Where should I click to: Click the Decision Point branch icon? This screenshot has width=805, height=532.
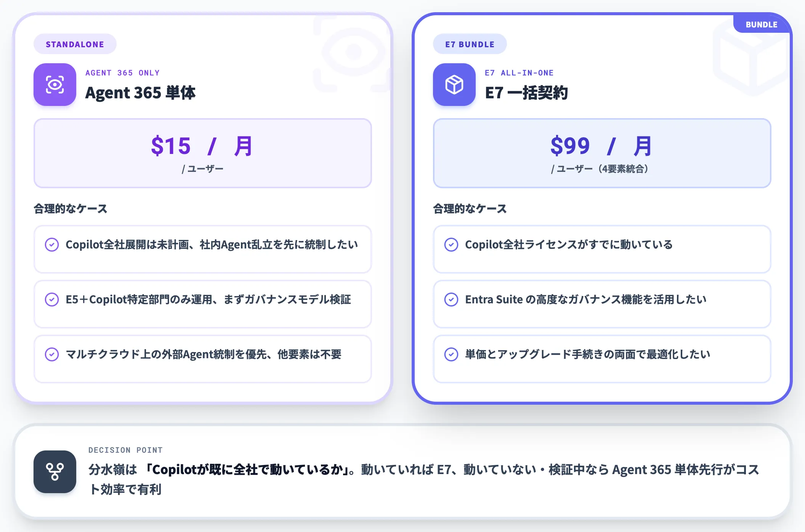[x=55, y=472]
